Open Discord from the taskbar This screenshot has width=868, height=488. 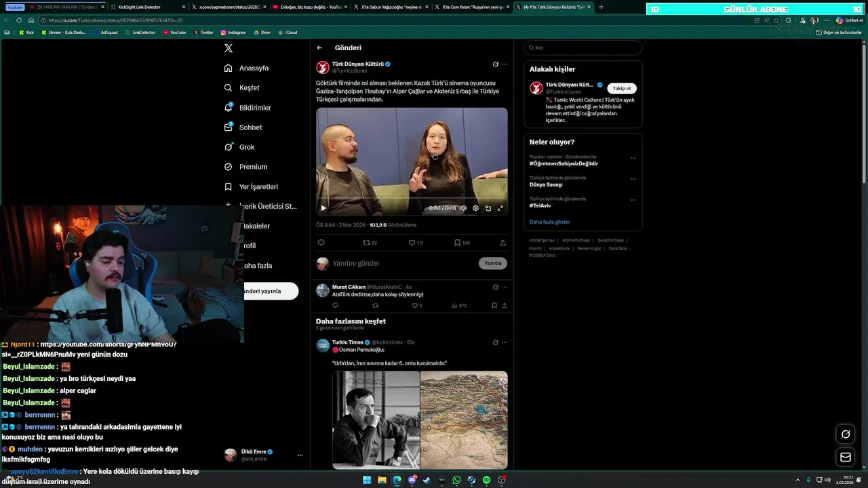(412, 480)
